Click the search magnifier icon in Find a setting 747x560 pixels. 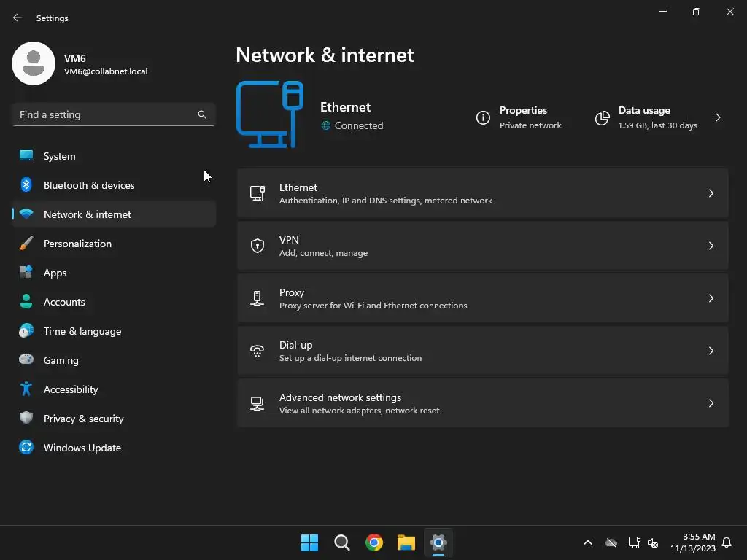(202, 114)
